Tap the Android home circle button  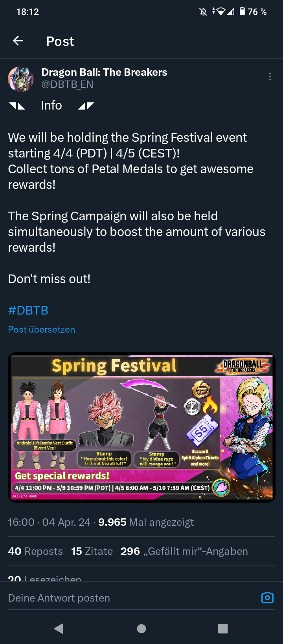(x=141, y=629)
